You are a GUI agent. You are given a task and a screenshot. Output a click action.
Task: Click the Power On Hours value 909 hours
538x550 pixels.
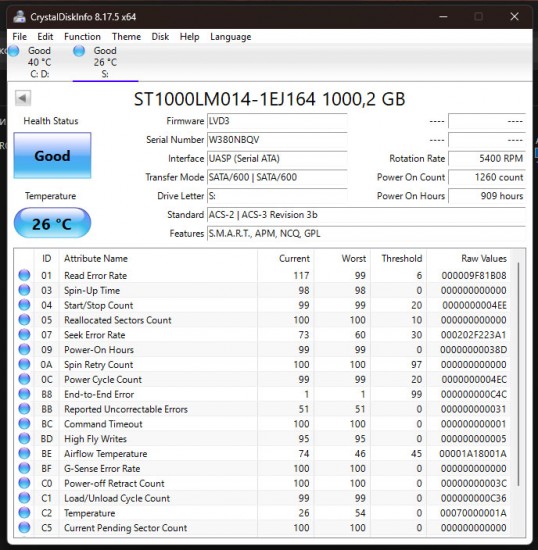tap(487, 196)
